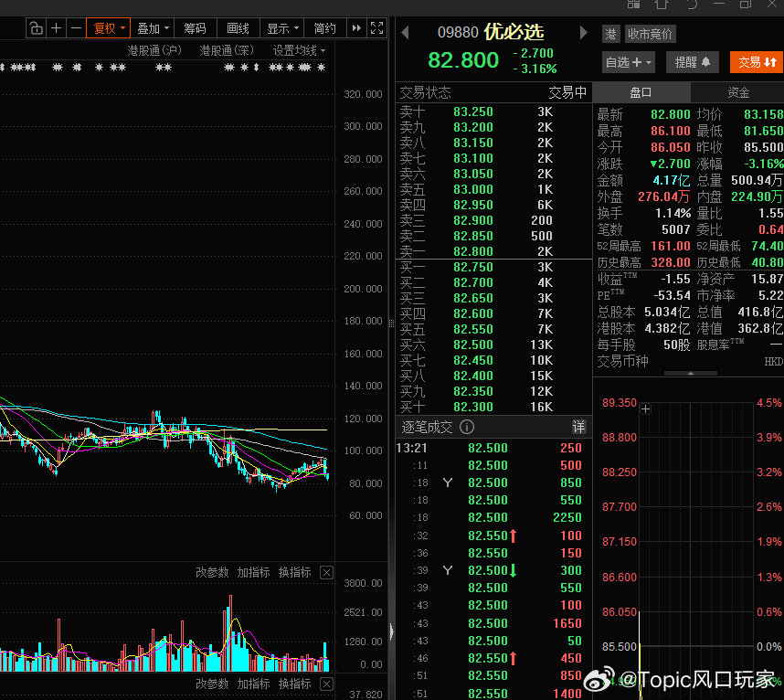Viewport: 784px width, 700px height.
Task: Click panel splitter handle beside chart
Action: pyautogui.click(x=391, y=323)
